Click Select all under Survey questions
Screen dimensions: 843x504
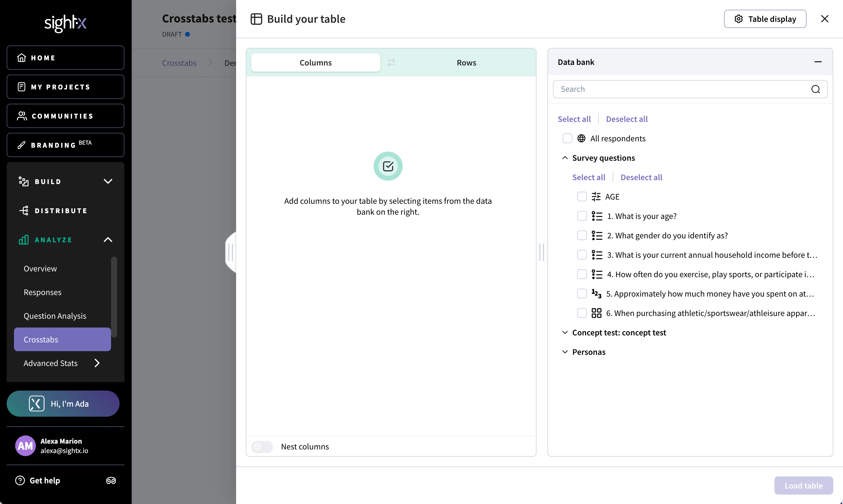coord(588,177)
